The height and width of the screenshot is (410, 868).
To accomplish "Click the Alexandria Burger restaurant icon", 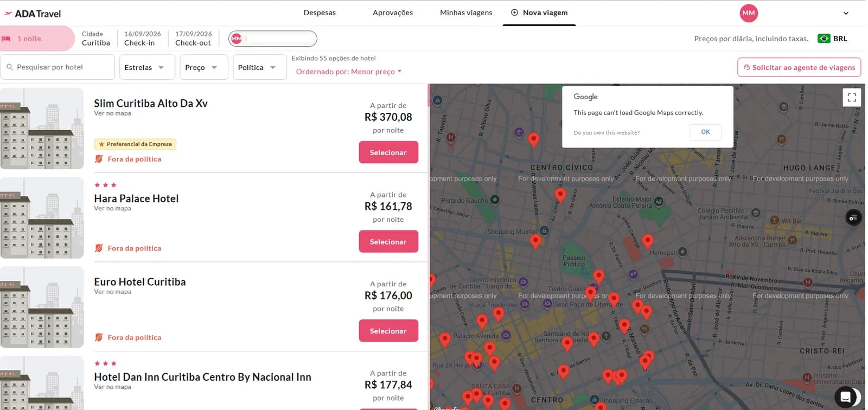I will point(792,240).
